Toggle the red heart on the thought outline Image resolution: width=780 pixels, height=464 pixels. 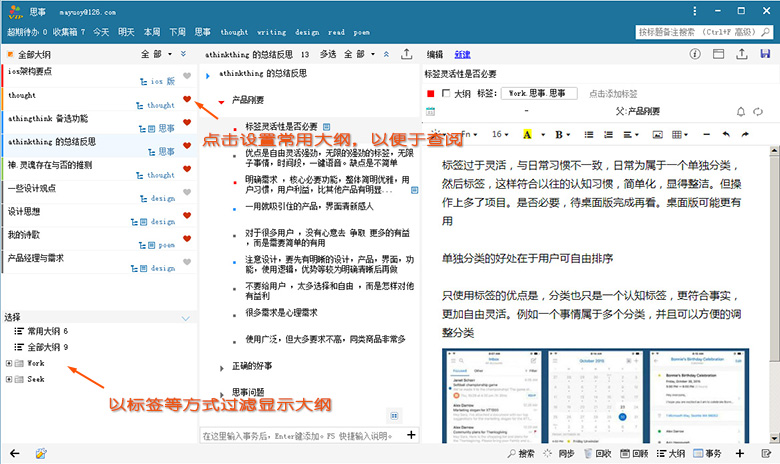(x=187, y=98)
